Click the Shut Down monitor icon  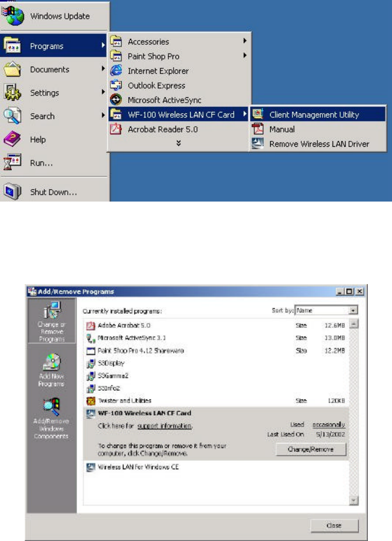pos(12,192)
